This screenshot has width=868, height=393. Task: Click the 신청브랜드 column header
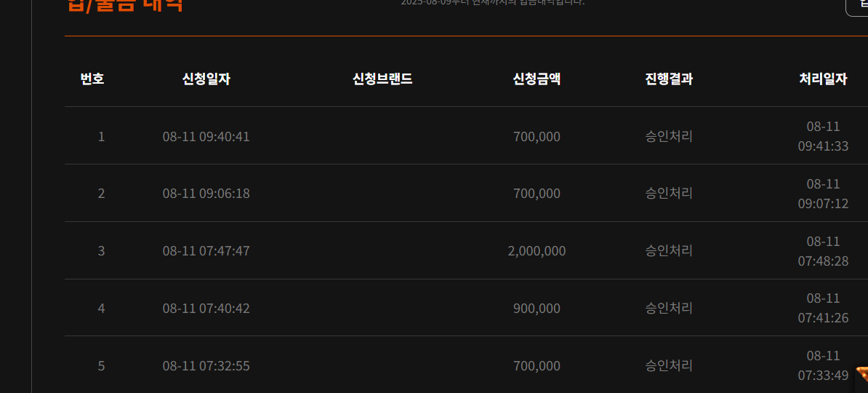pos(382,79)
